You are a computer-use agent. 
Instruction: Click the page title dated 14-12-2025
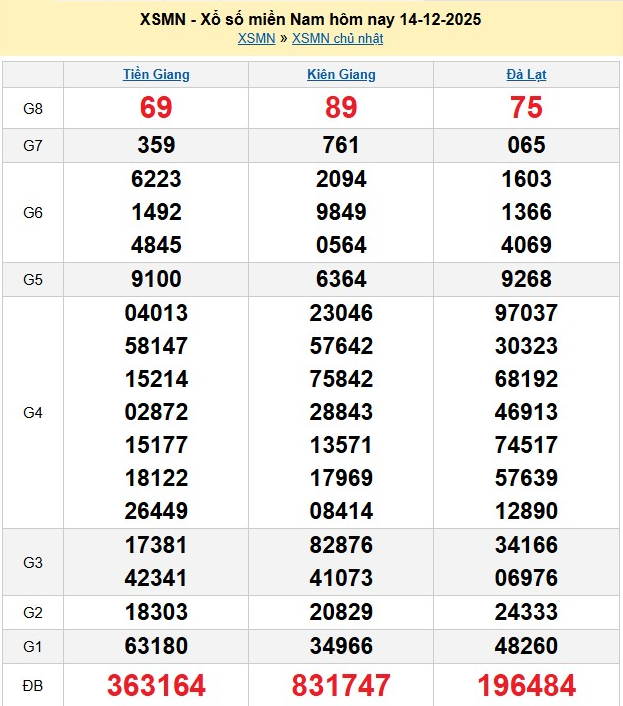pos(311,20)
